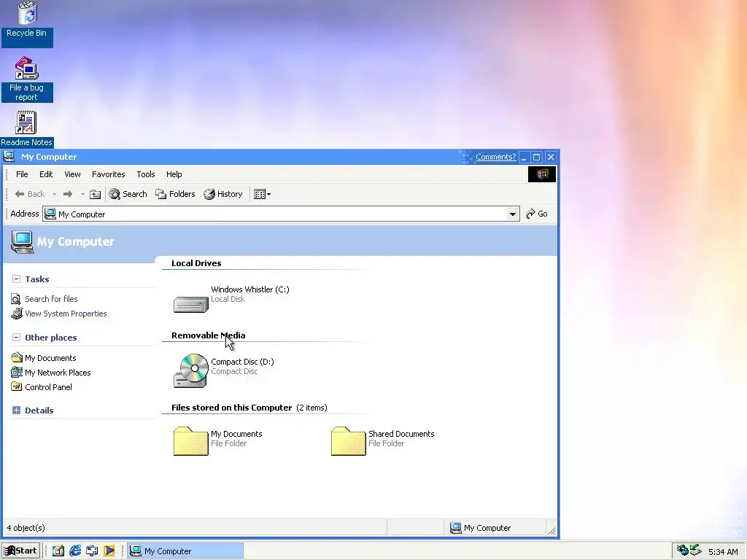Open the View menu
747x560 pixels.
[72, 174]
